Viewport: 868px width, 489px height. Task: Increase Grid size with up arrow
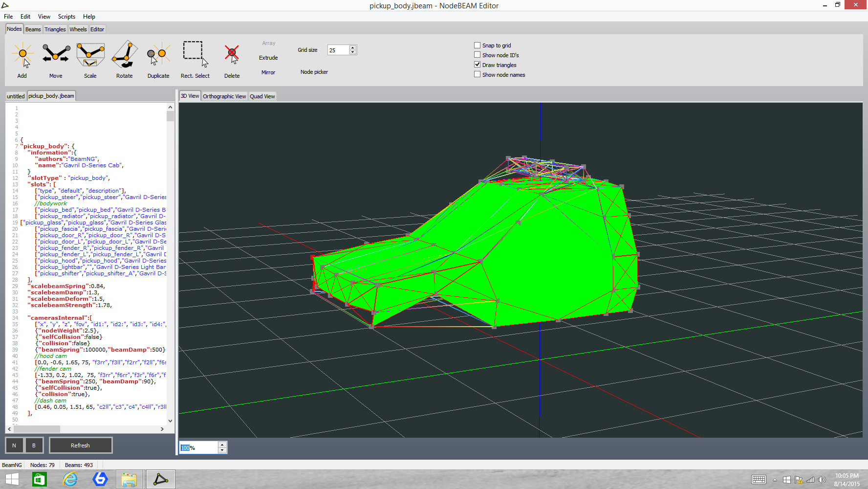(x=353, y=47)
